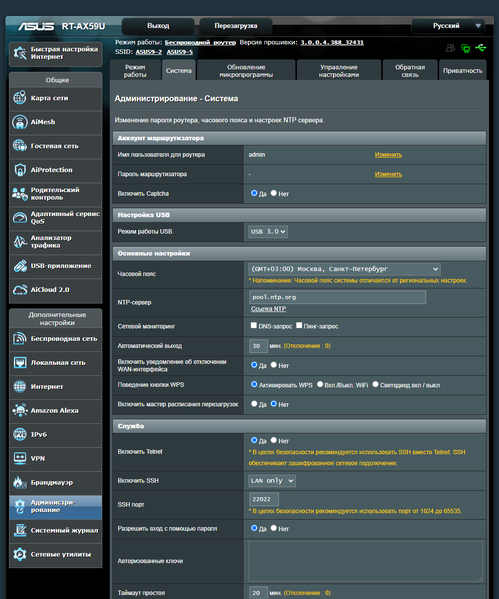The width and height of the screenshot is (499, 599).
Task: Enable the Пинг-запрос checkbox
Action: point(299,325)
